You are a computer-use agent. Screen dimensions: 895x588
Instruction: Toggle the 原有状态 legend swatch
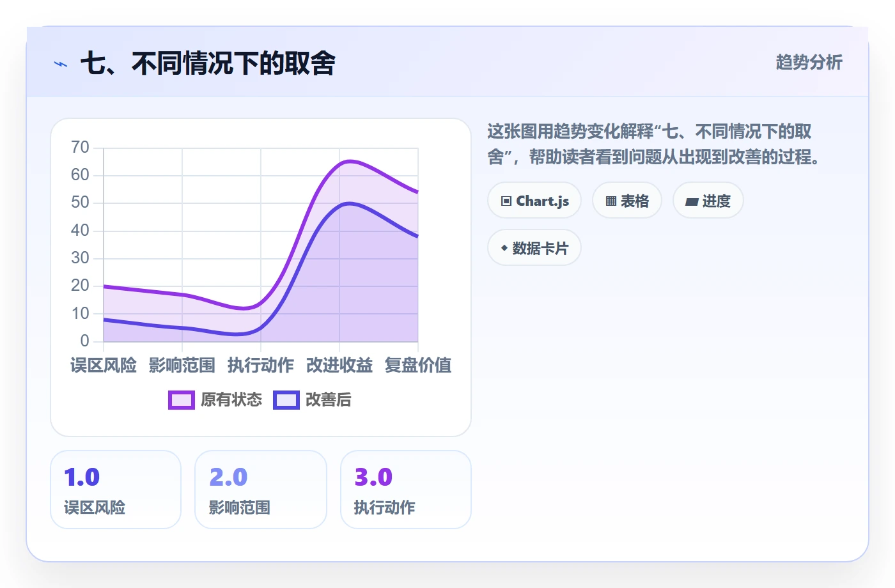coord(182,400)
